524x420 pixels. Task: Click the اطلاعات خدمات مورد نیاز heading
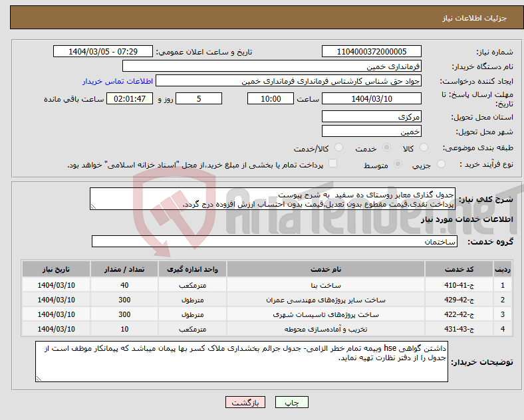[467, 219]
